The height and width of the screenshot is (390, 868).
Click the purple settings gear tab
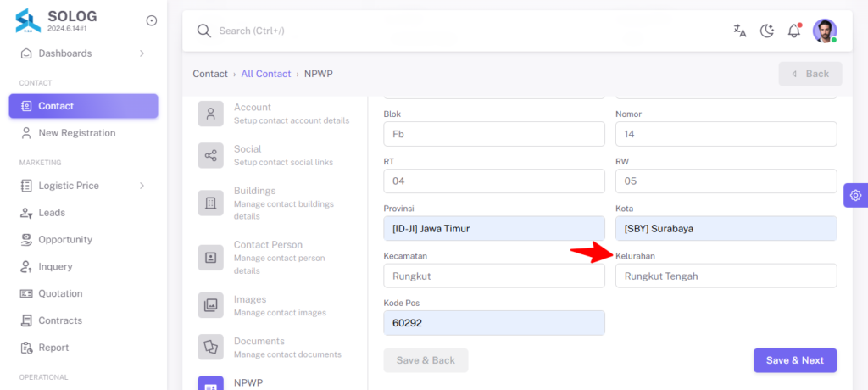click(x=856, y=195)
